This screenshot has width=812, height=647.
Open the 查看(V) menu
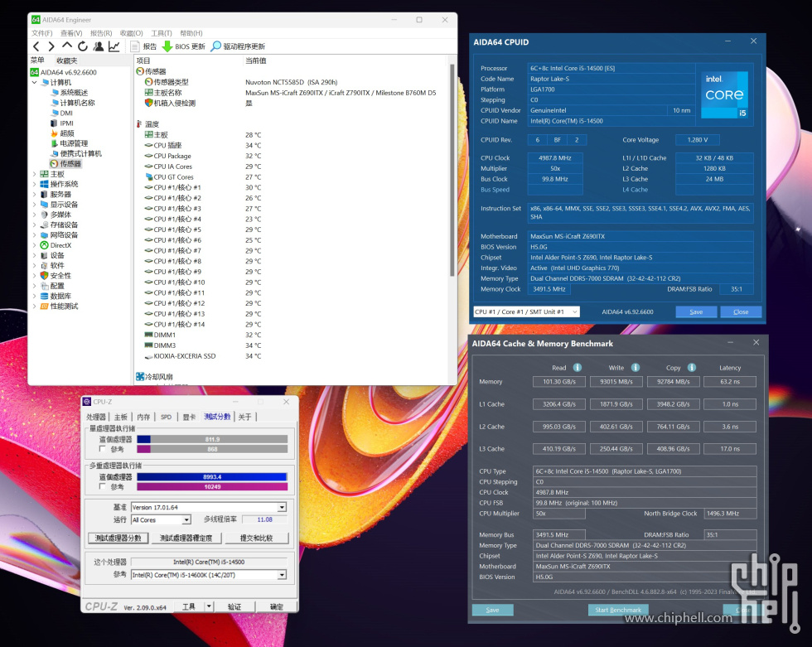pos(71,33)
